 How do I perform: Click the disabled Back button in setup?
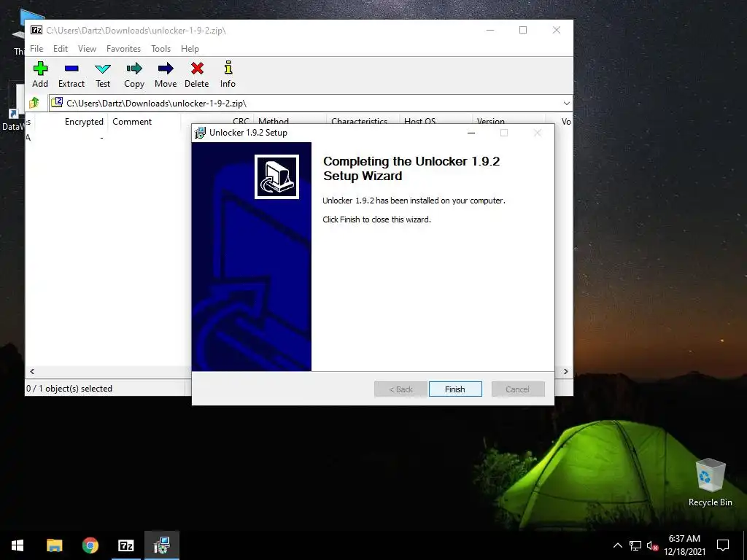coord(400,389)
